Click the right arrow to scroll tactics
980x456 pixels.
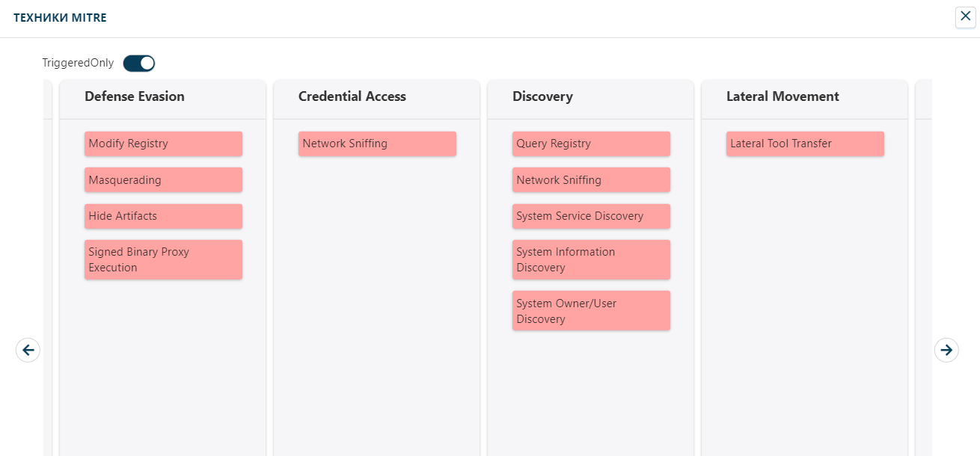(946, 349)
